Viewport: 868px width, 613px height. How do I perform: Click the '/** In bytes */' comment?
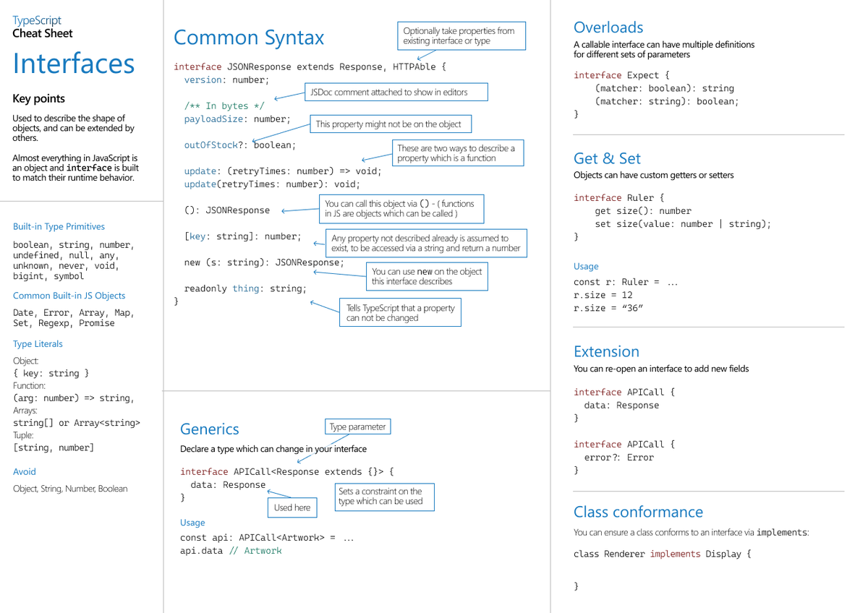(x=224, y=106)
